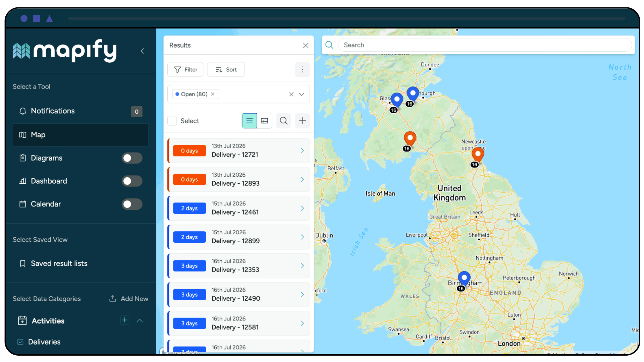
Task: Click the 16 cluster badge at Birmingham
Action: coord(461,289)
